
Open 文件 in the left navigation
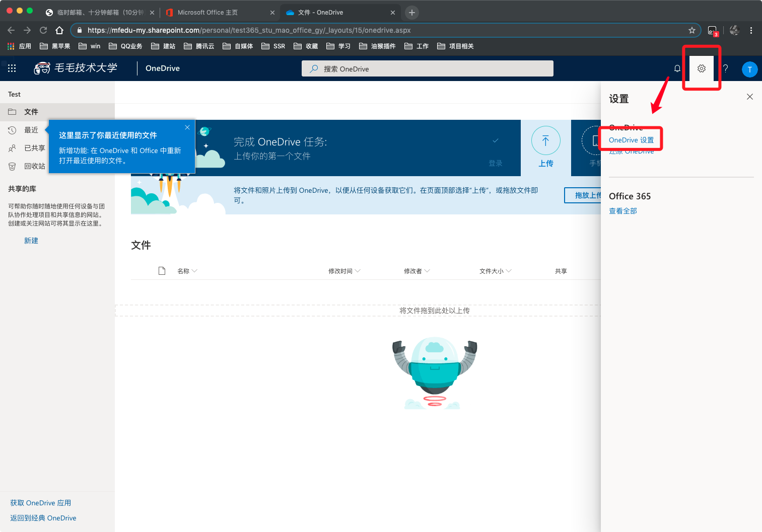pyautogui.click(x=57, y=112)
